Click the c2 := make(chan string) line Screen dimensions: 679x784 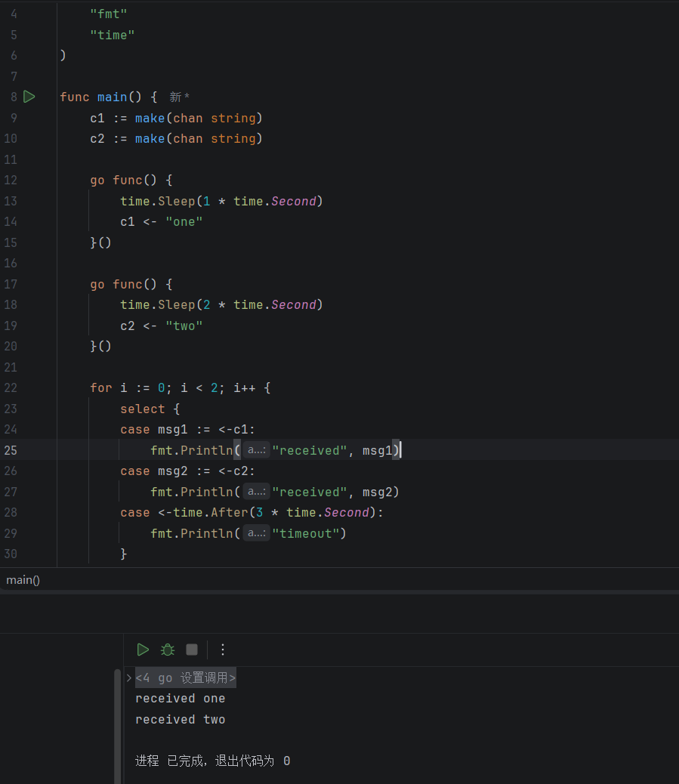[x=176, y=138]
